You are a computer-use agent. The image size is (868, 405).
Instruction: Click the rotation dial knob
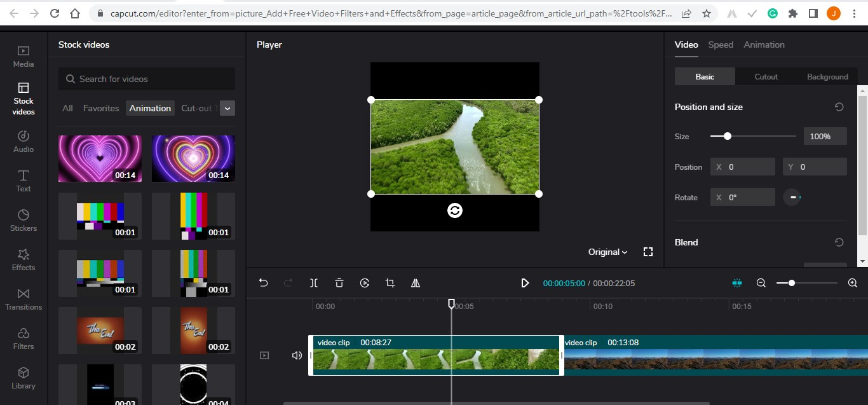[x=792, y=197]
